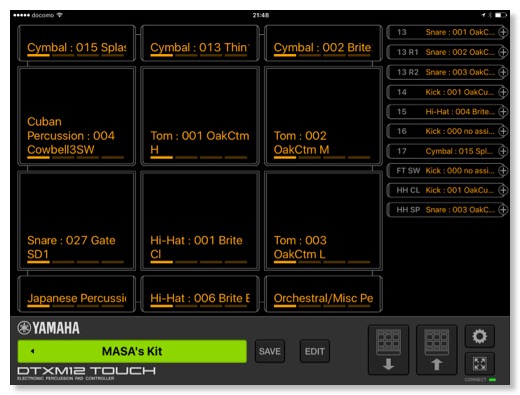The image size is (520, 395).
Task: Tap the plus icon on row 16
Action: (503, 131)
